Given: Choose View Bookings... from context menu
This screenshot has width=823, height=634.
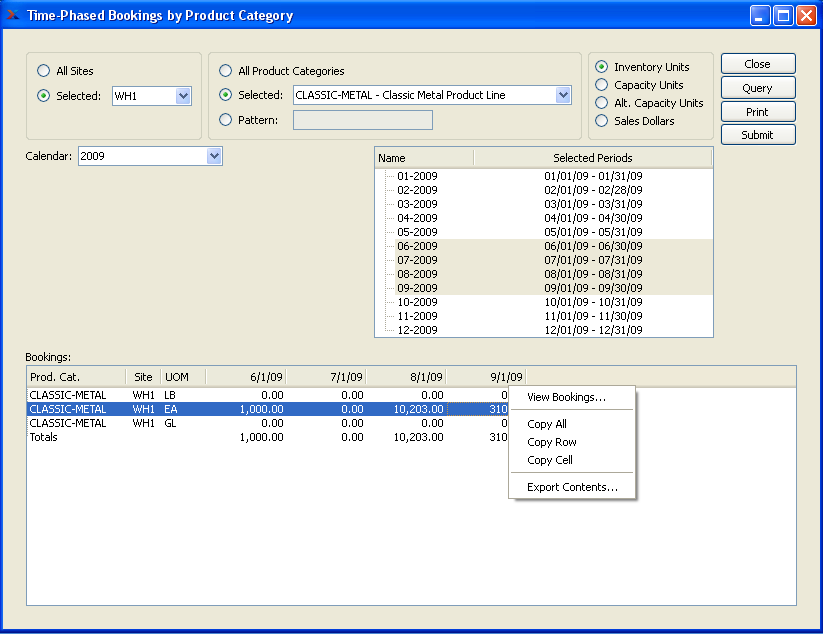Looking at the screenshot, I should [x=566, y=397].
